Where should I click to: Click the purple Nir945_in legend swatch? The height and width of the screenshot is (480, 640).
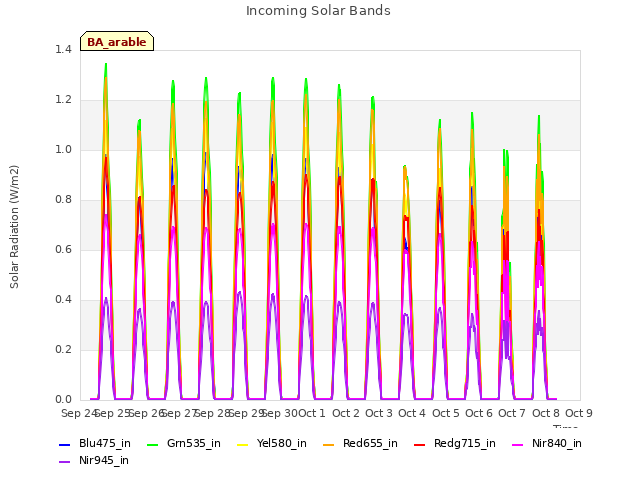pyautogui.click(x=64, y=462)
